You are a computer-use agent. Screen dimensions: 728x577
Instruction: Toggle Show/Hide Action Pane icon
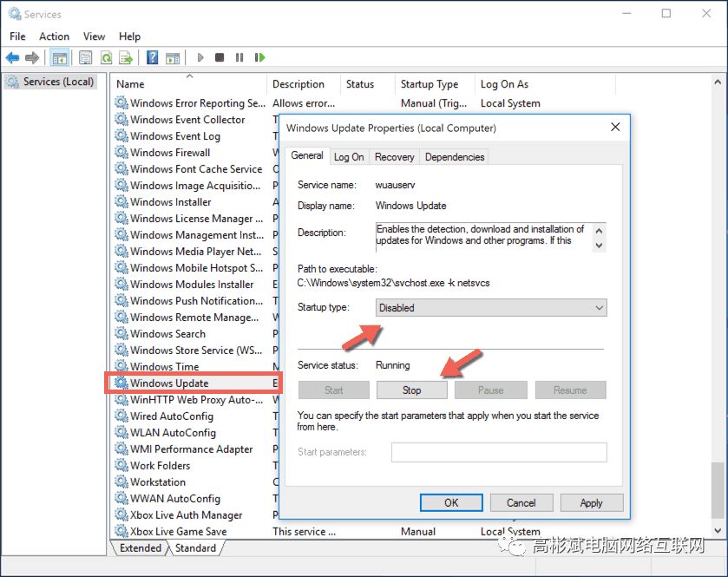pyautogui.click(x=173, y=57)
